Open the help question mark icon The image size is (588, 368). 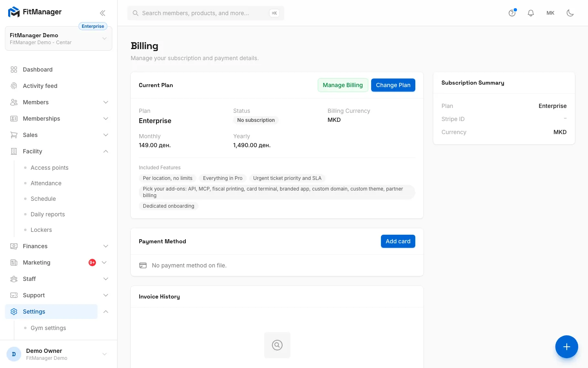512,13
